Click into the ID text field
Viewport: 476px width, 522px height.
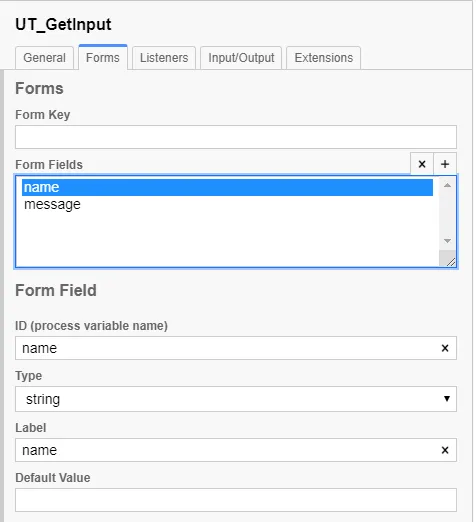pos(227,348)
